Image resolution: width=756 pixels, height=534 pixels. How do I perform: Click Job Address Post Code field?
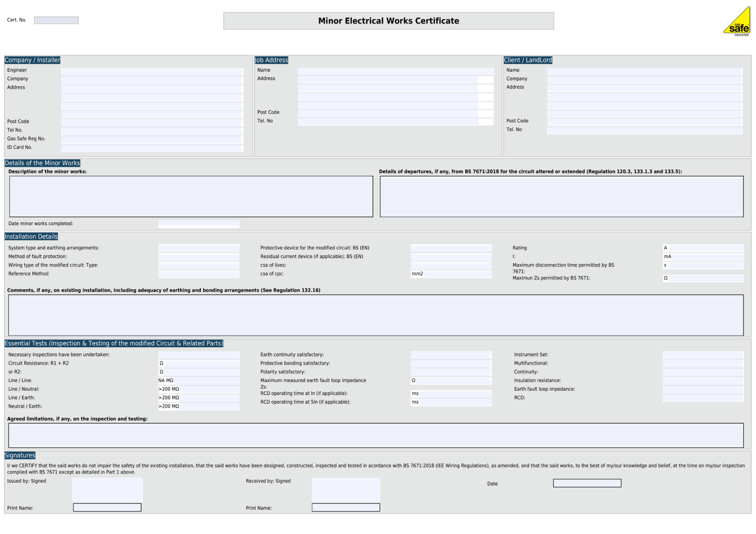pyautogui.click(x=387, y=113)
